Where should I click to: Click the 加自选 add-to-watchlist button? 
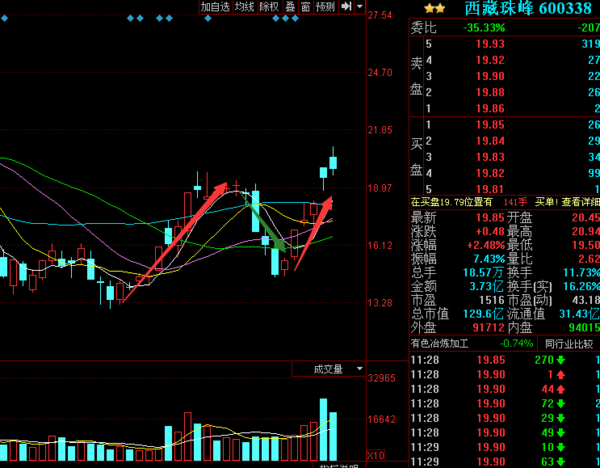click(215, 7)
